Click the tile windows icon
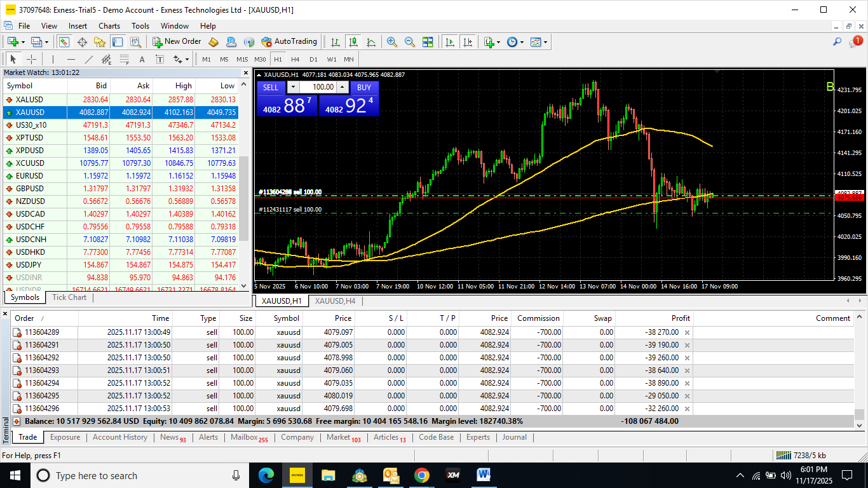868x488 pixels. coord(428,42)
